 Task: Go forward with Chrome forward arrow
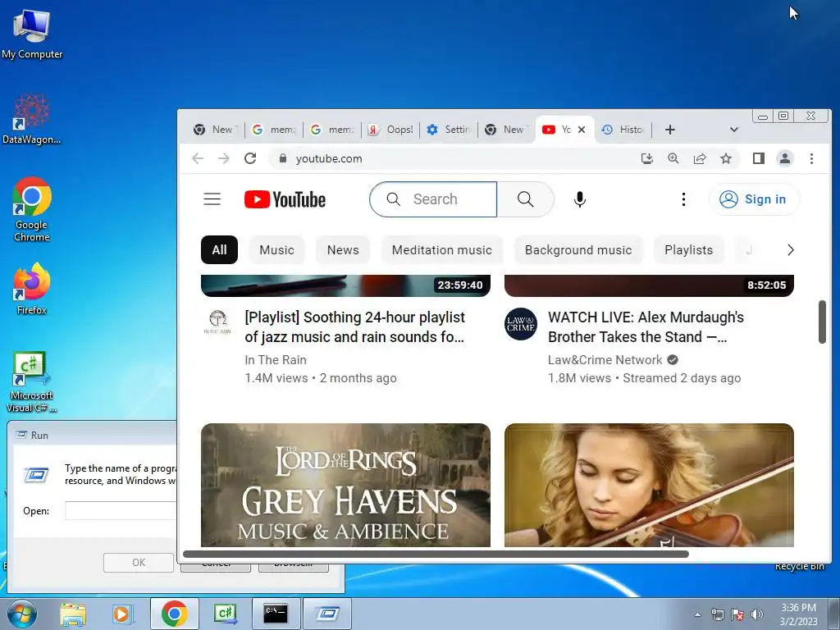pos(224,158)
